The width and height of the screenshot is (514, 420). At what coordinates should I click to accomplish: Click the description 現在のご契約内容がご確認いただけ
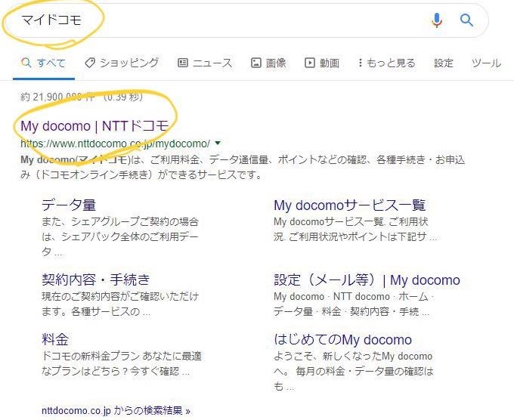[120, 304]
